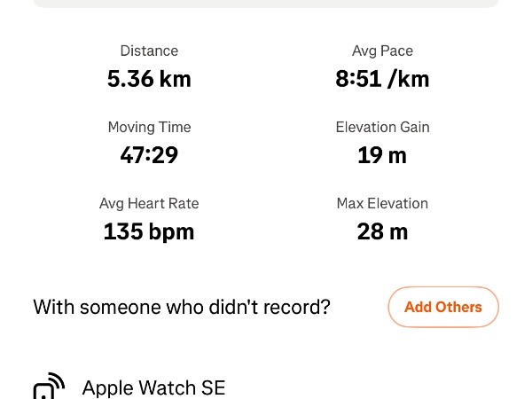Tap the 'bpm' unit beside 135

(x=173, y=231)
